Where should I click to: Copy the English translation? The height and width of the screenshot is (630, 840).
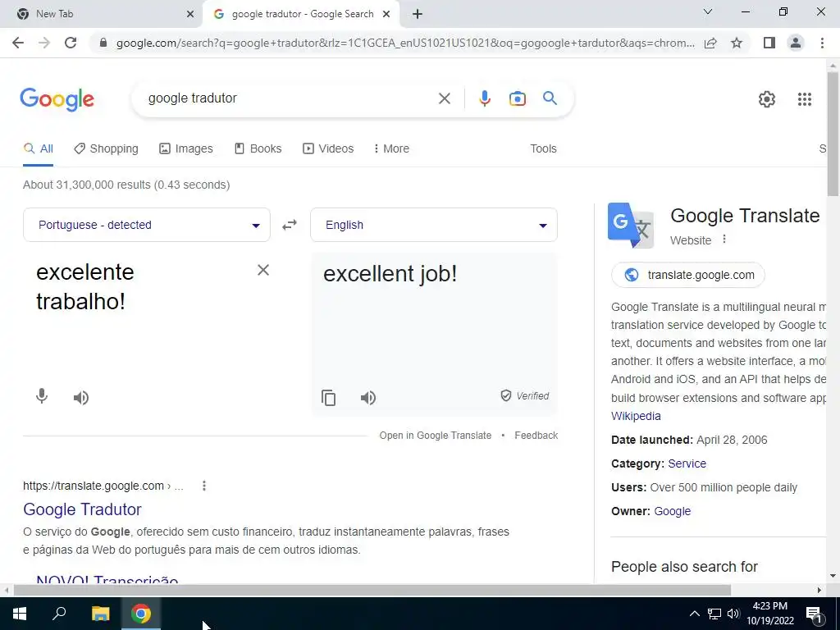coord(328,398)
